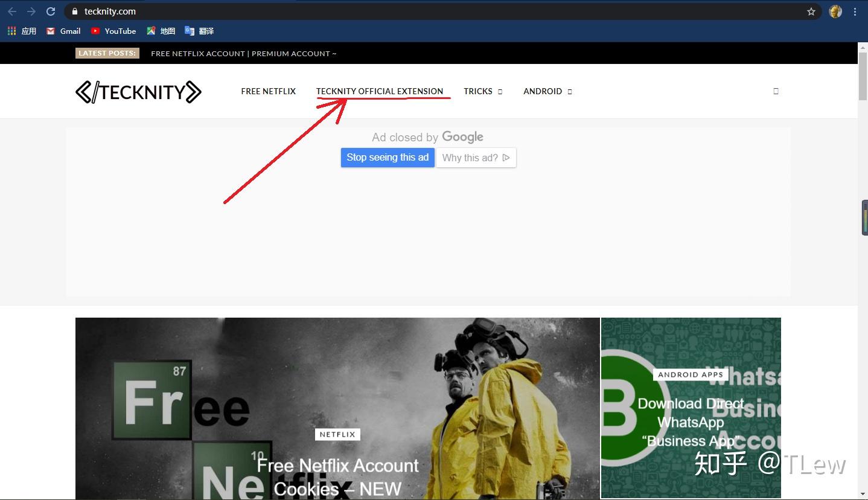Image resolution: width=868 pixels, height=500 pixels.
Task: Open the Free Netflix Account latest post
Action: (244, 53)
